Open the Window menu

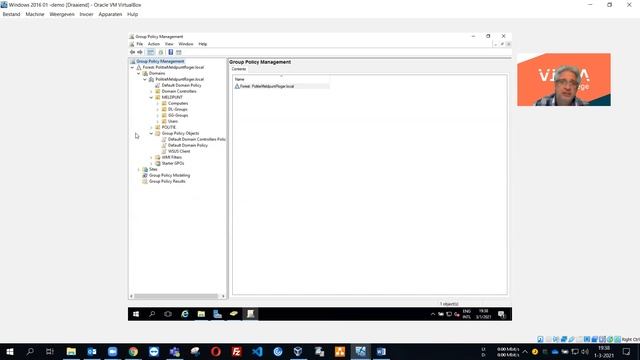pyautogui.click(x=186, y=44)
